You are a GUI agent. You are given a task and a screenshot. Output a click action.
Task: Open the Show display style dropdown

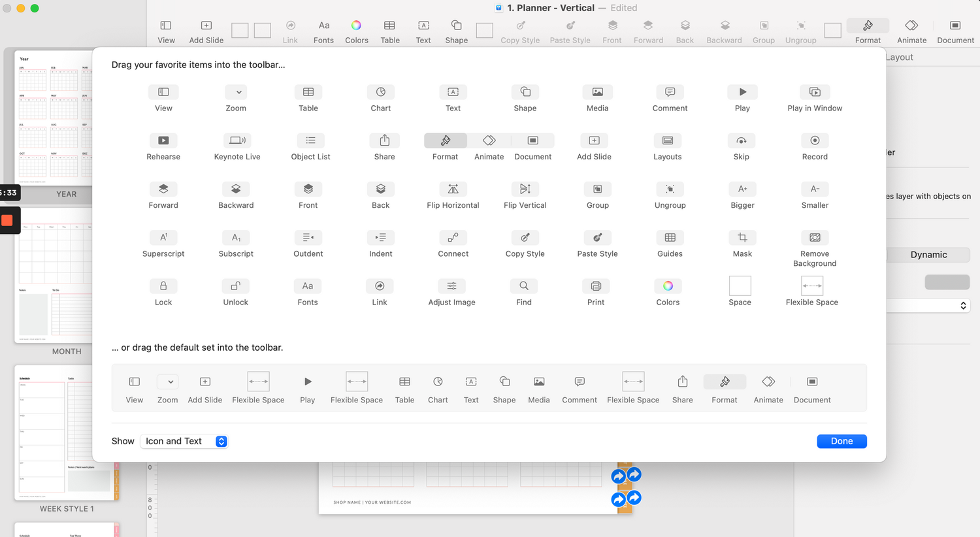coord(184,441)
